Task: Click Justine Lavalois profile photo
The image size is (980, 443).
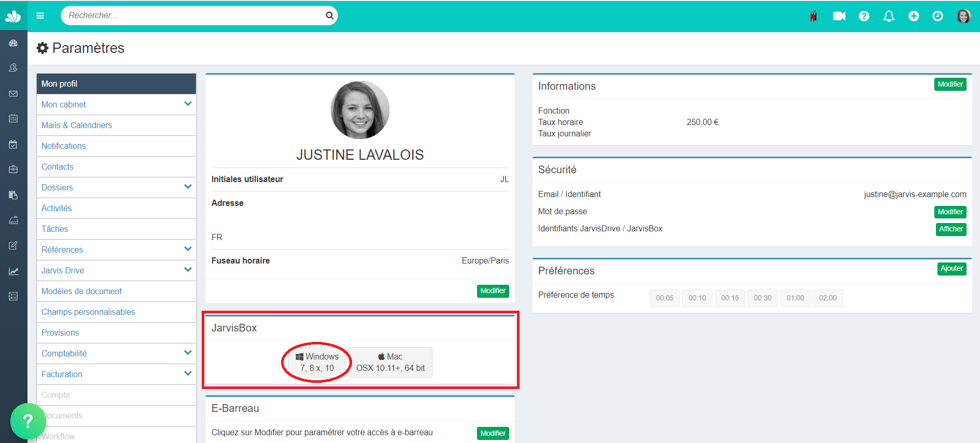Action: coord(360,110)
